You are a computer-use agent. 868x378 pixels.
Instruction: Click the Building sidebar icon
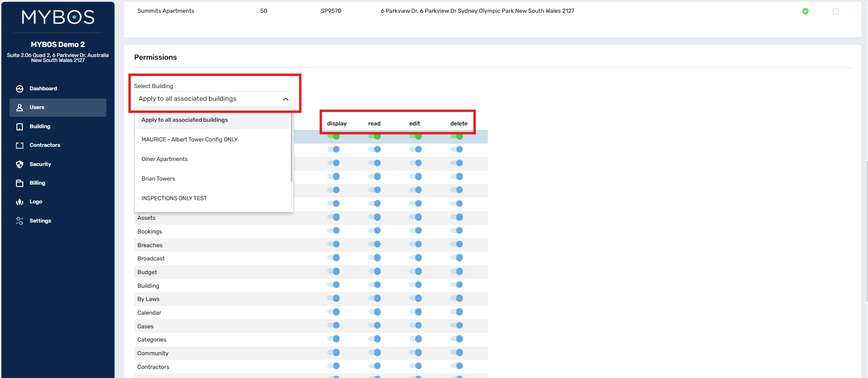click(x=20, y=127)
